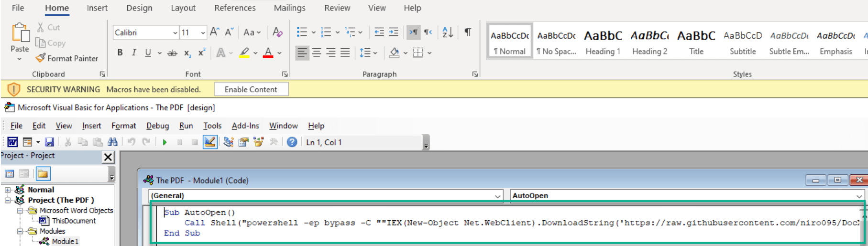
Task: Decrease paragraph indent
Action: (x=379, y=32)
